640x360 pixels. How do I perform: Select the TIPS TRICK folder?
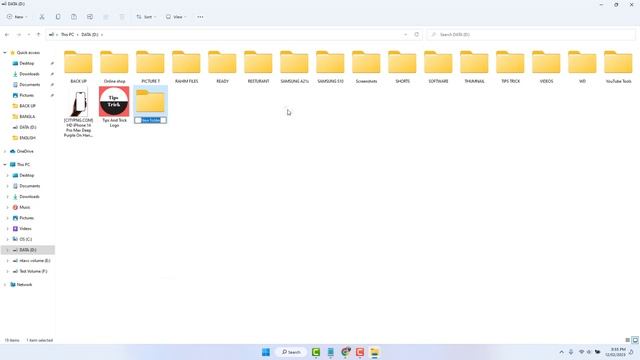(510, 67)
